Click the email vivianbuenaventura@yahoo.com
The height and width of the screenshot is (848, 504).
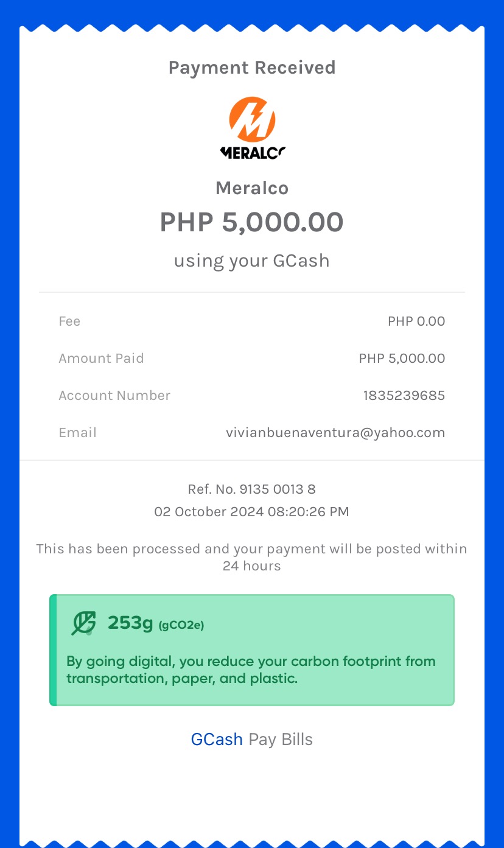[x=335, y=433]
